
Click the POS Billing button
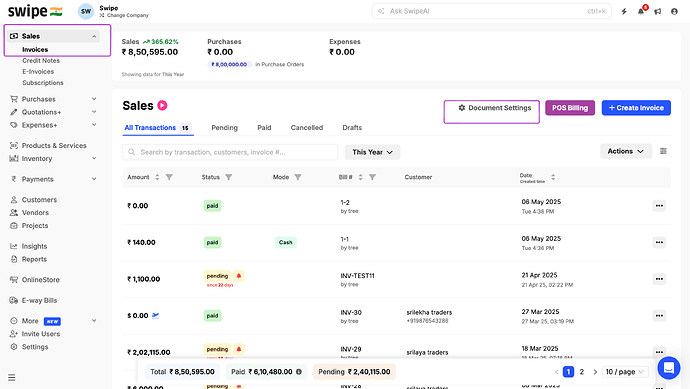coord(570,108)
